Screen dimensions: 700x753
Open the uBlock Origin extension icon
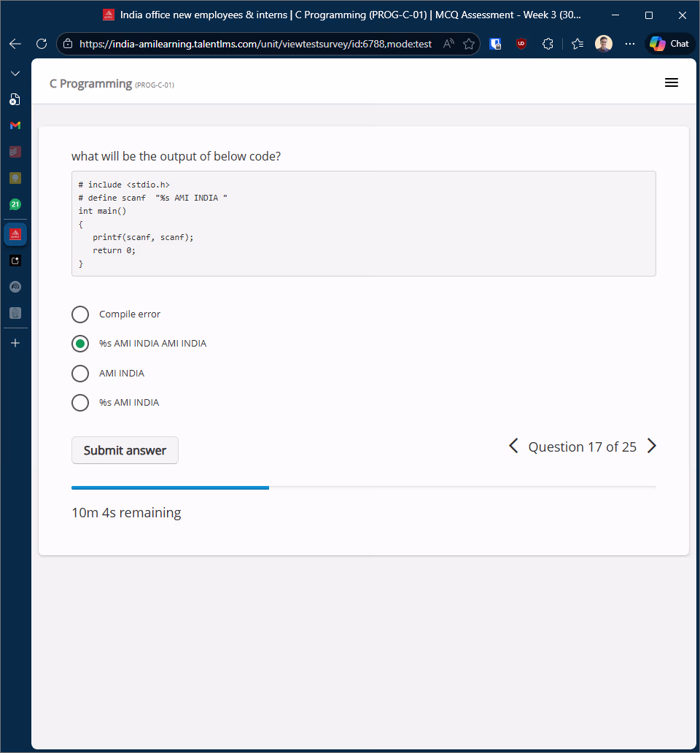pyautogui.click(x=521, y=44)
